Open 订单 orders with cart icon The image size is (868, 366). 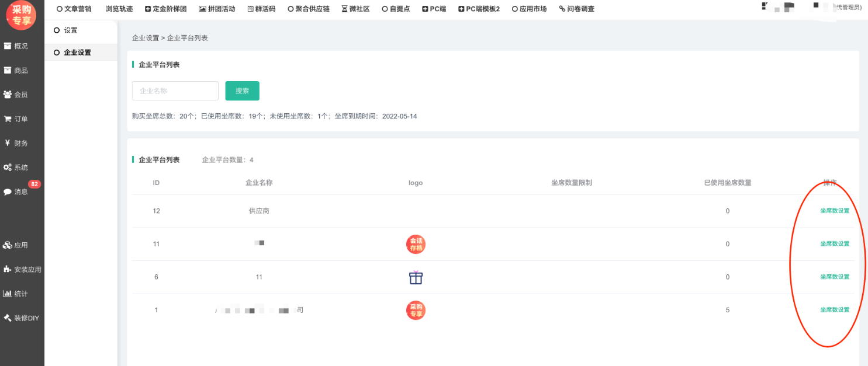16,119
